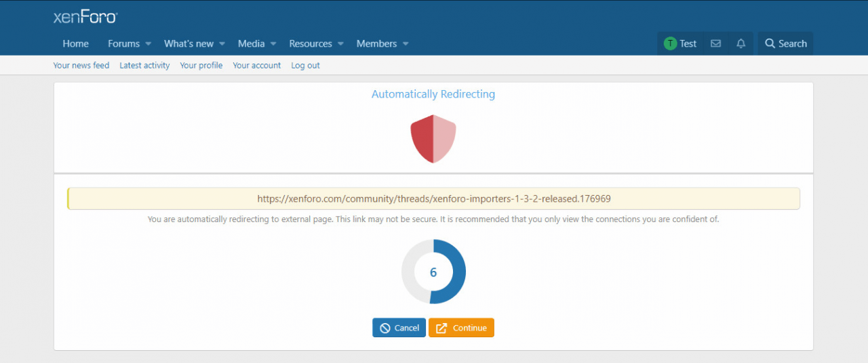Open the alerts bell icon
The height and width of the screenshot is (363, 868).
point(741,43)
